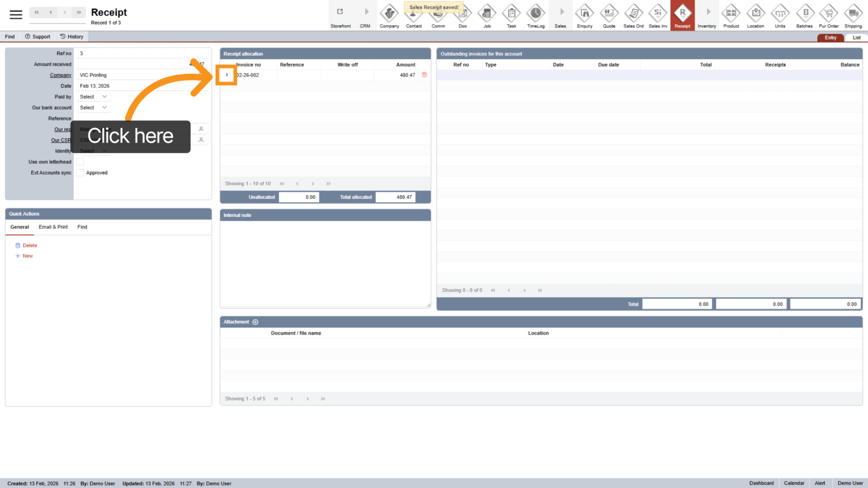868x488 pixels.
Task: Click the TimeLog clock icon
Action: click(536, 13)
